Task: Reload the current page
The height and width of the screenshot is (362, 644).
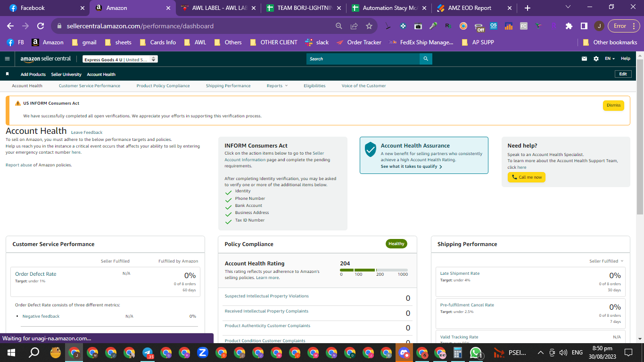Action: coord(41,26)
